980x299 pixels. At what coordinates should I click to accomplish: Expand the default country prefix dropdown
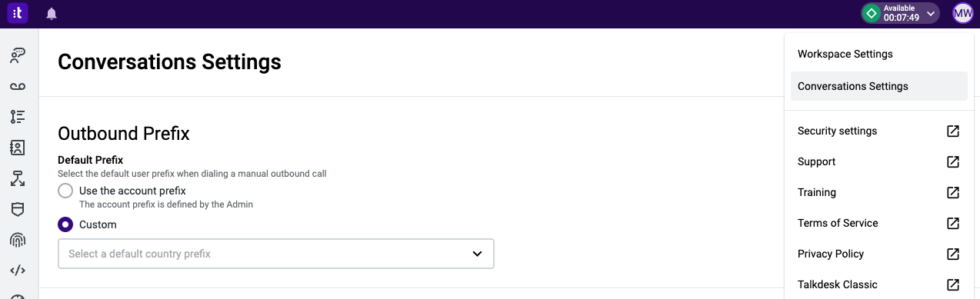tap(276, 254)
